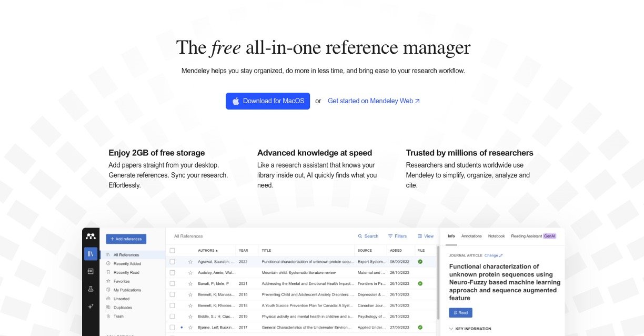The image size is (644, 336).
Task: Collapse the Key Information section
Action: coord(470,329)
